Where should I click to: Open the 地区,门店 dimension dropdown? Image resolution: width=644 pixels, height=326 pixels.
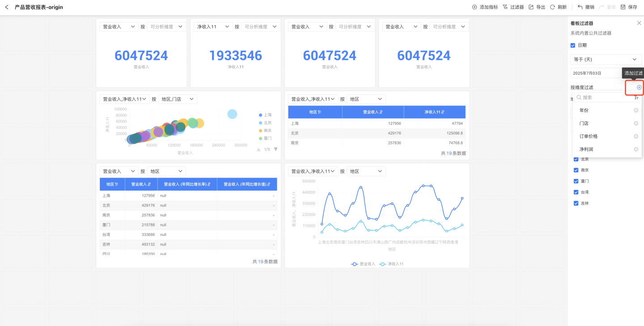point(178,99)
